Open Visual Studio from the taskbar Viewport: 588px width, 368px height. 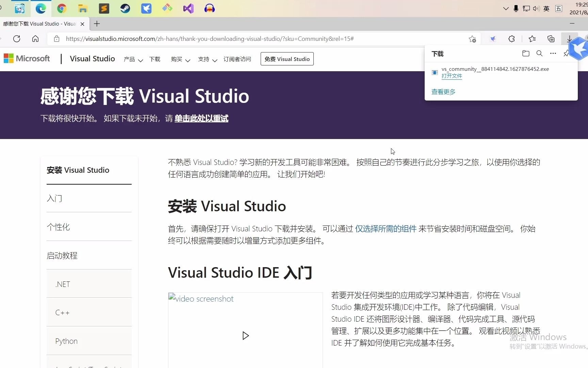click(188, 9)
